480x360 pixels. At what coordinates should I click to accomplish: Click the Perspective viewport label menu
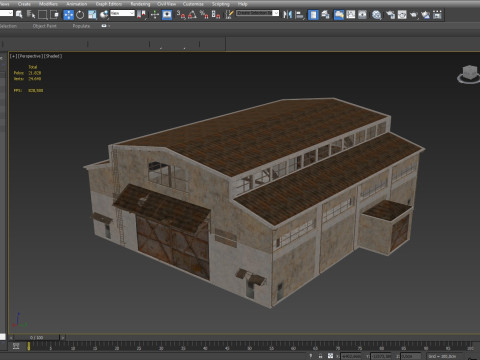tap(30, 56)
